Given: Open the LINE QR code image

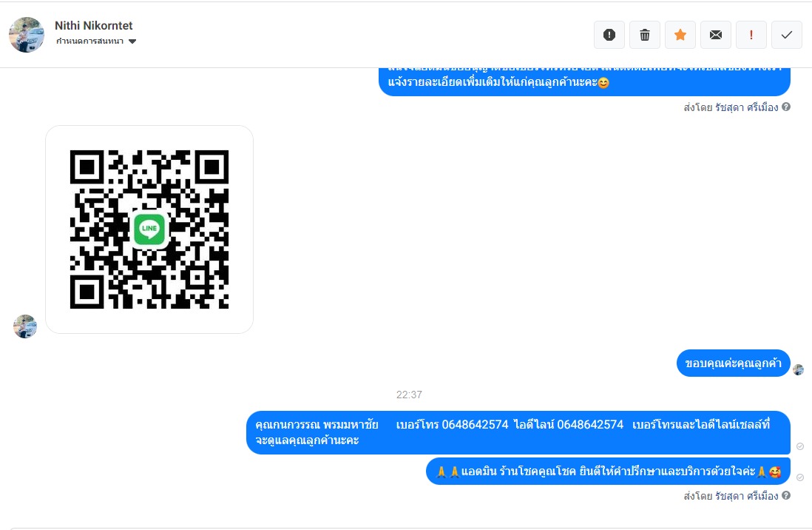Looking at the screenshot, I should pos(149,229).
